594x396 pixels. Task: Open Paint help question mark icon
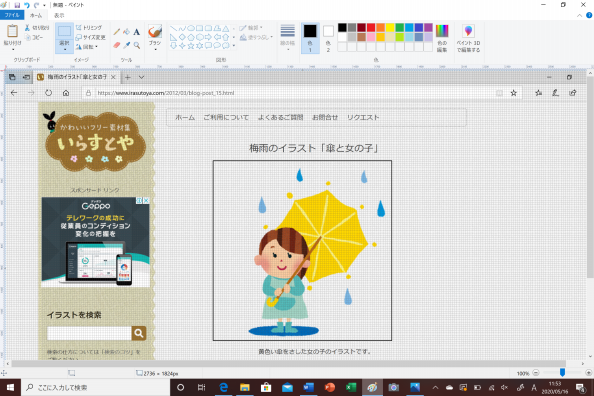point(589,15)
